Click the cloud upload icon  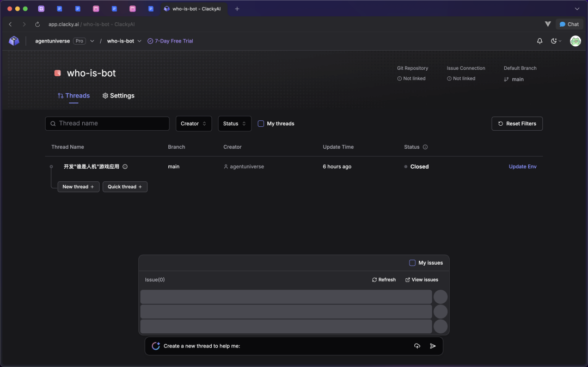417,346
